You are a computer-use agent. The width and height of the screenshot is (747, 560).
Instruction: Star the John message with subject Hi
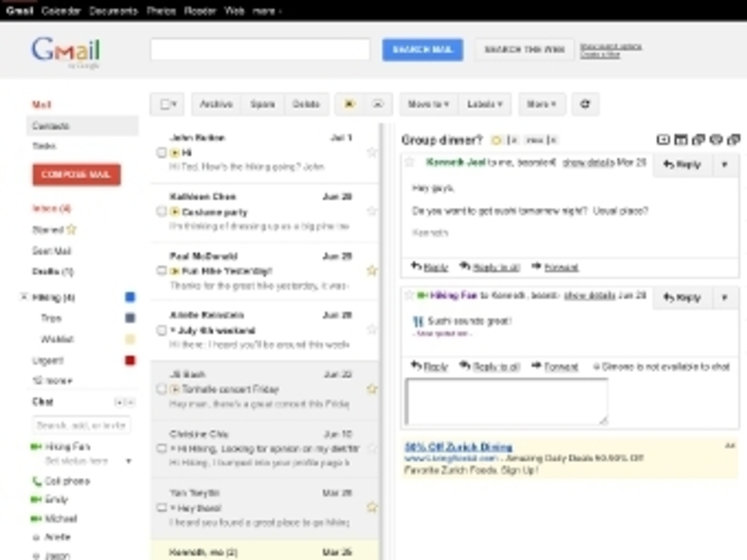tap(371, 153)
